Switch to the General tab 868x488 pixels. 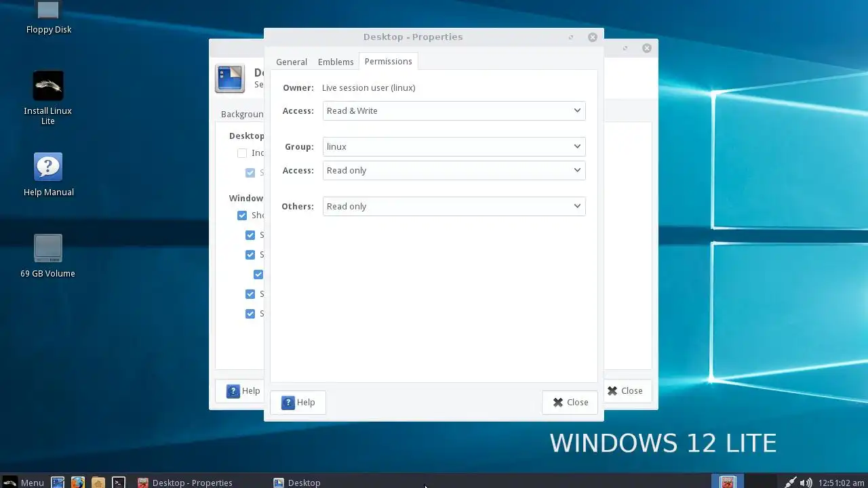point(292,62)
